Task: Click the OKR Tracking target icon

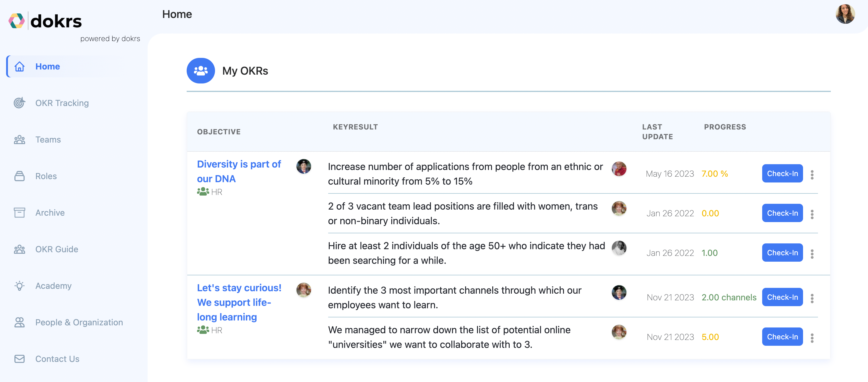Action: (x=20, y=103)
